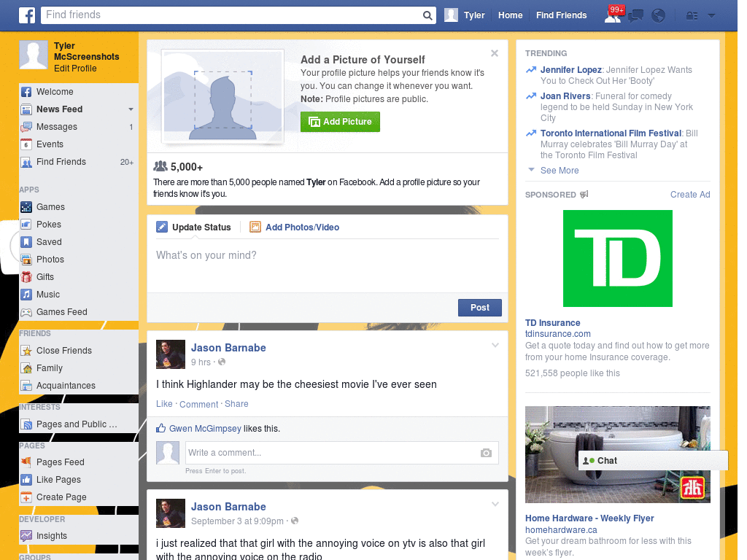Click the green Add Picture button

340,122
